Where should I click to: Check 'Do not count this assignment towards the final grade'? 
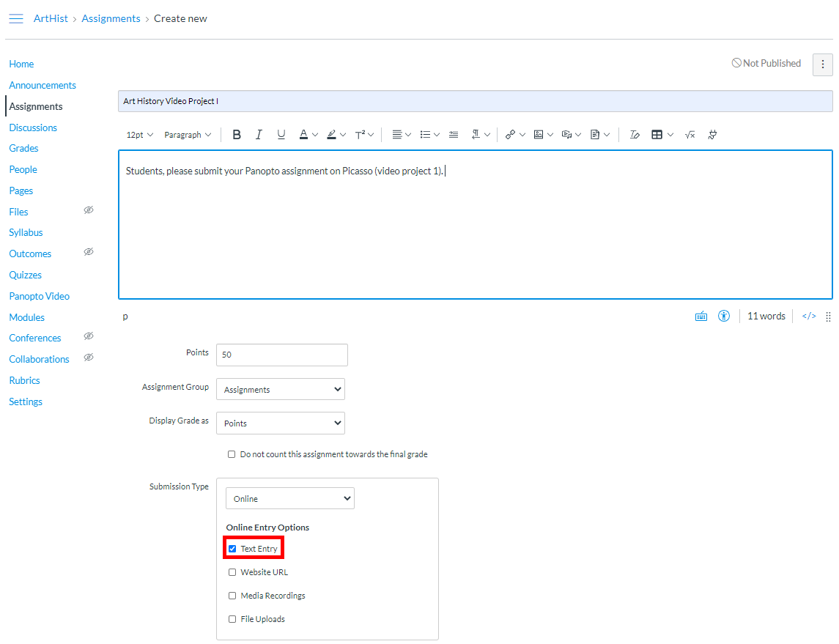point(232,454)
